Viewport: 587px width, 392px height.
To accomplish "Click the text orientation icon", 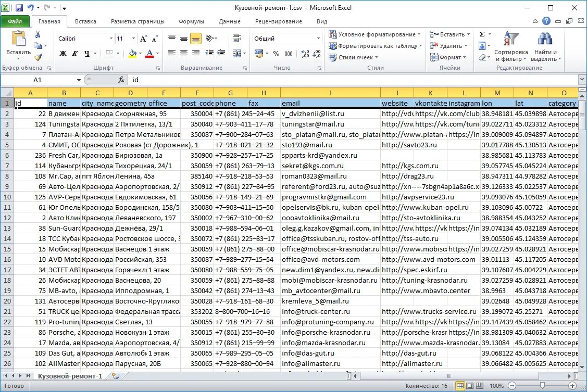I will tap(209, 38).
